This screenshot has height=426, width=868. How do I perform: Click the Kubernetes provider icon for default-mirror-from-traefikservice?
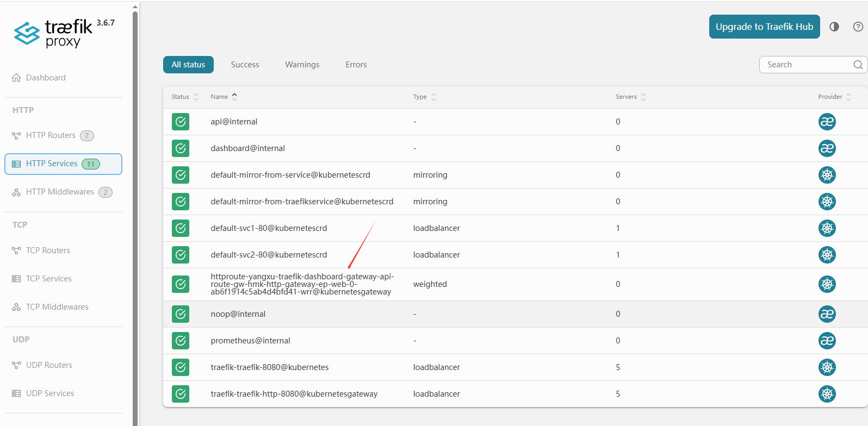click(827, 202)
